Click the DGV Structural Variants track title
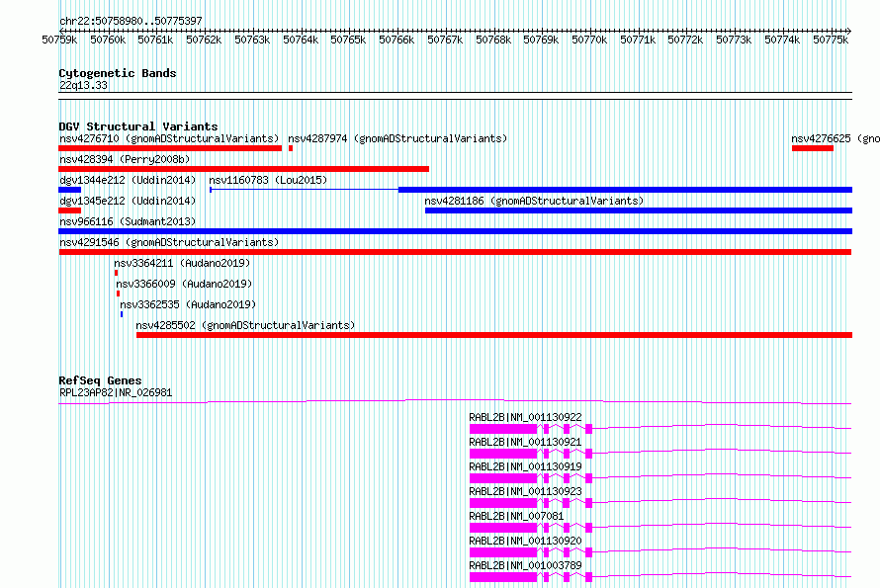The height and width of the screenshot is (588, 880). pos(138,126)
